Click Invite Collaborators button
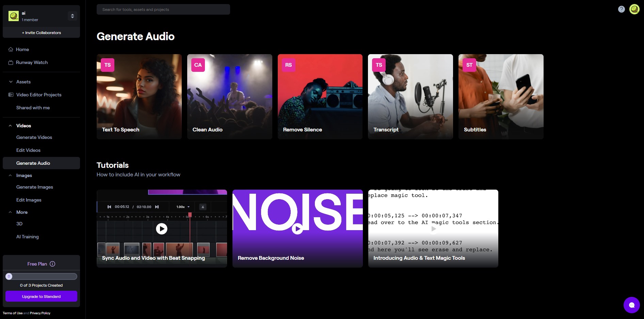 [41, 33]
